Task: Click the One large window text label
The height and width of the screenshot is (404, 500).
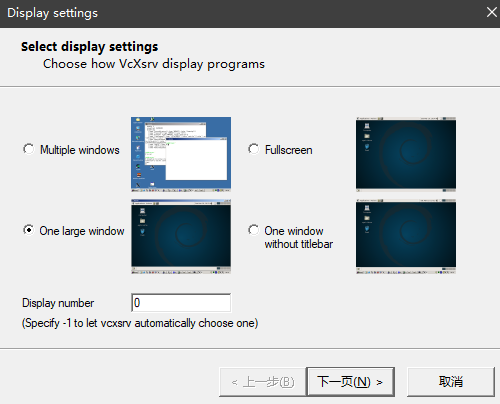Action: [82, 231]
